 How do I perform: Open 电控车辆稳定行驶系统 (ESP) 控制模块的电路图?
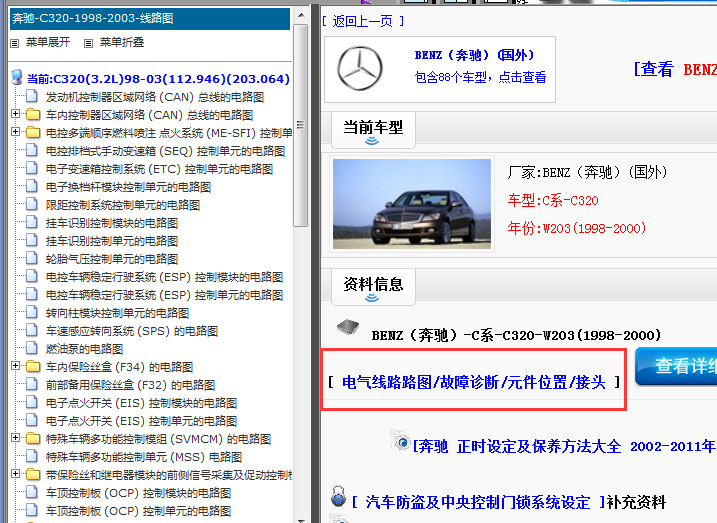[164, 277]
